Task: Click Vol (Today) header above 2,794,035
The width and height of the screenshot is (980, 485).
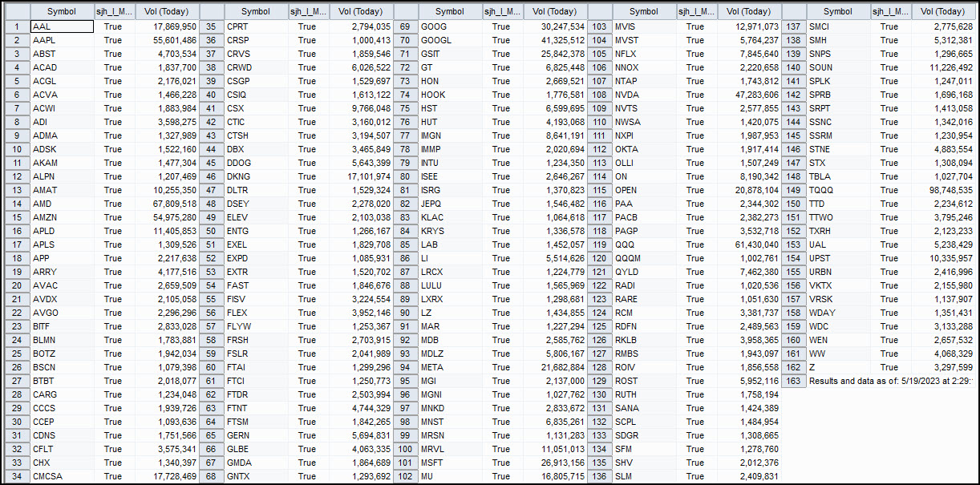Action: tap(360, 11)
